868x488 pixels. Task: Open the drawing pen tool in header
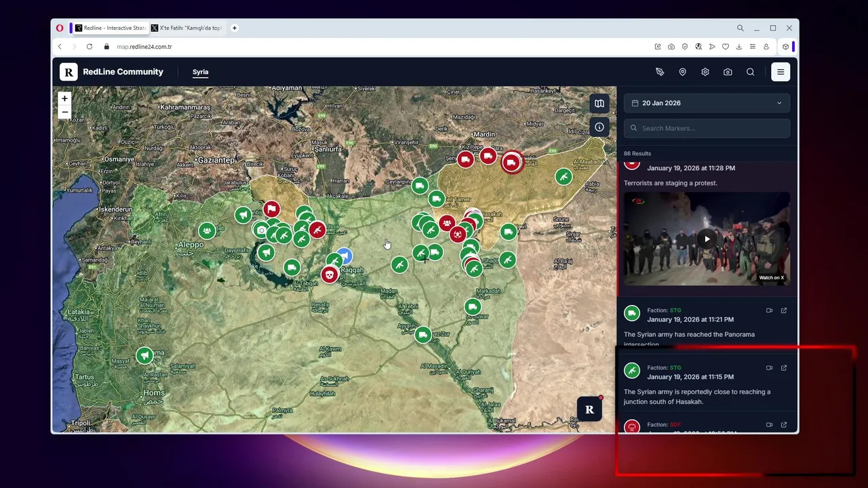coord(660,72)
